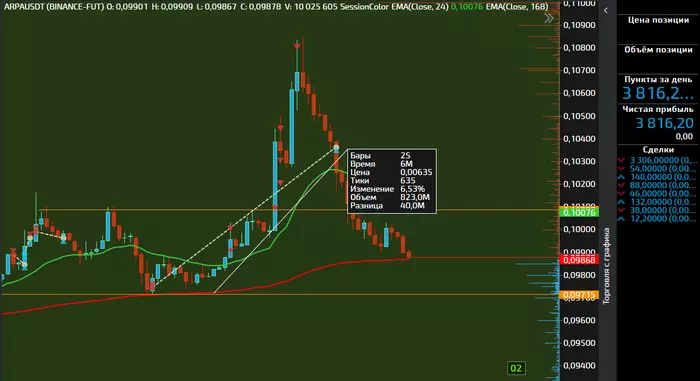This screenshot has height=381, width=700.
Task: Click the 0,09400 label on price axis
Action: coord(579,366)
